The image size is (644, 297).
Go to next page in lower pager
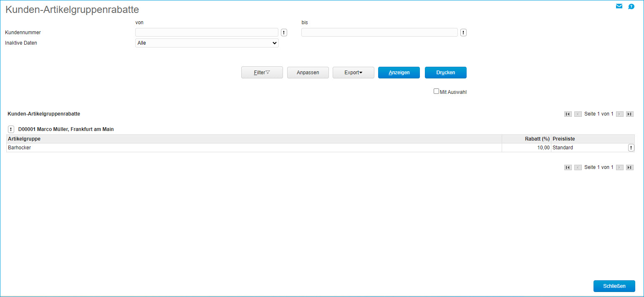point(620,167)
